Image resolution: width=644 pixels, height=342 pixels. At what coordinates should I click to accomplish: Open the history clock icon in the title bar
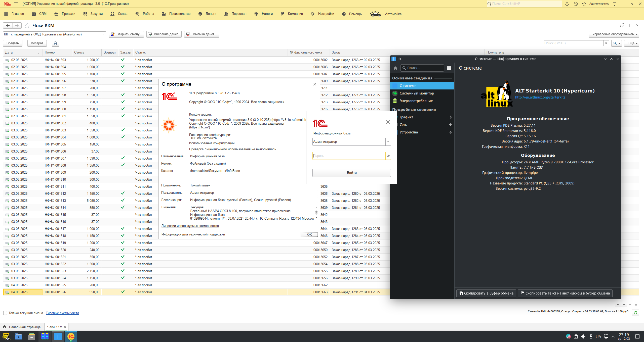pyautogui.click(x=576, y=4)
